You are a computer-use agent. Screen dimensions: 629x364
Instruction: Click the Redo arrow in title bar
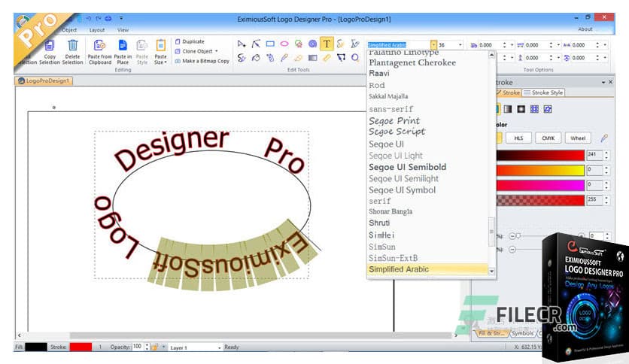coord(99,19)
